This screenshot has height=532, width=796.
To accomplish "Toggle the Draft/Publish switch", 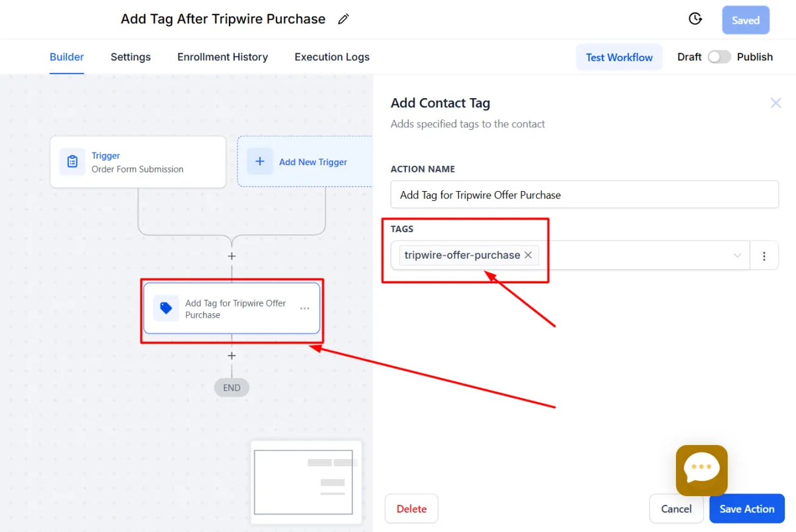I will pyautogui.click(x=719, y=57).
